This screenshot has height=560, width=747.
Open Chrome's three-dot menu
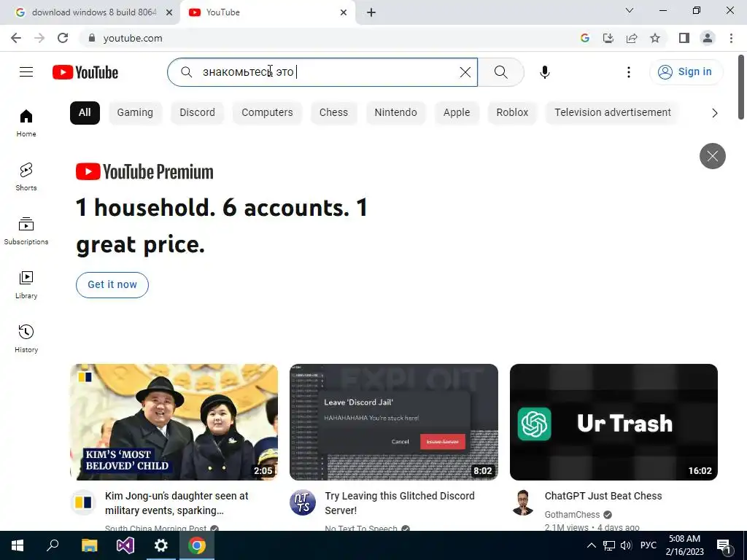tap(731, 38)
